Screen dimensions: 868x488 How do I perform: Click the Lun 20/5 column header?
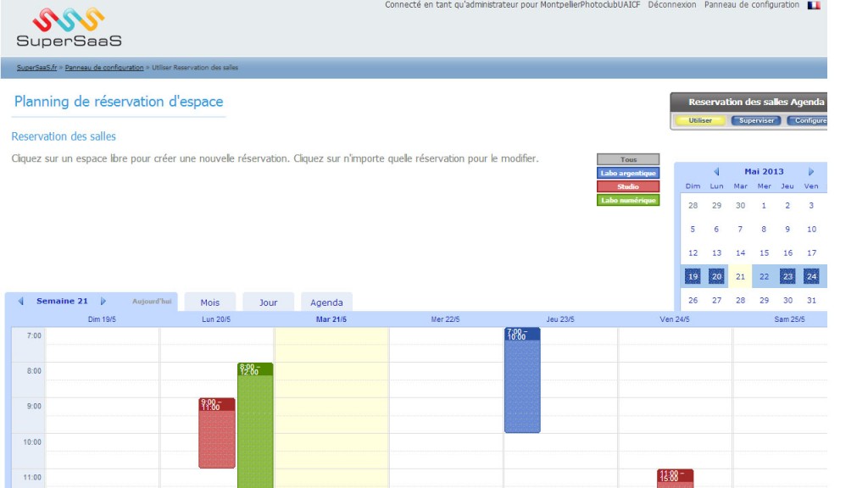point(216,319)
